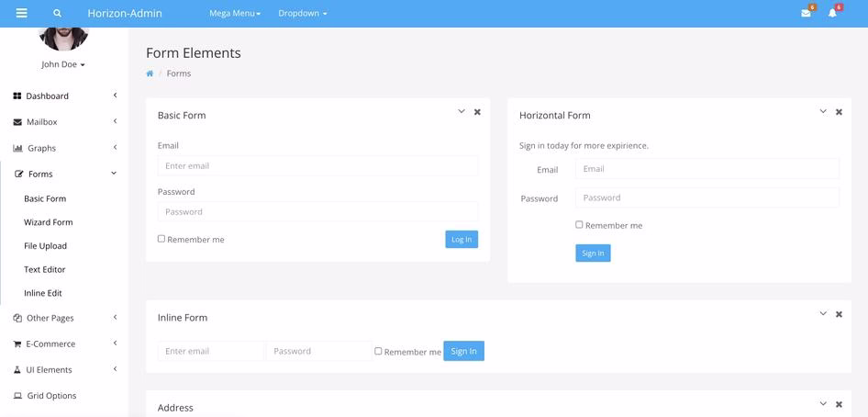The width and height of the screenshot is (868, 417).
Task: Click the Forms edit icon in sidebar
Action: pos(19,174)
